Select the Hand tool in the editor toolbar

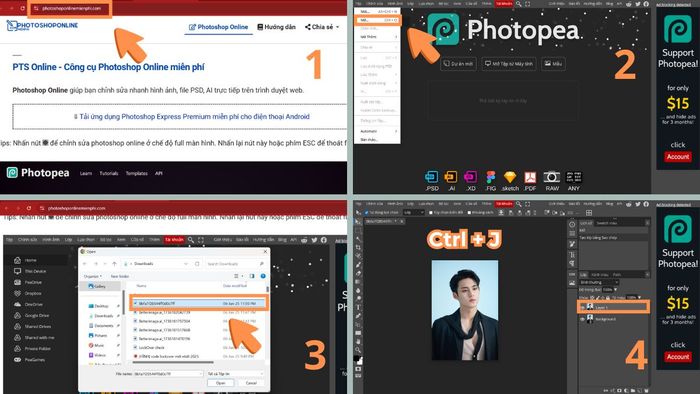tap(358, 342)
